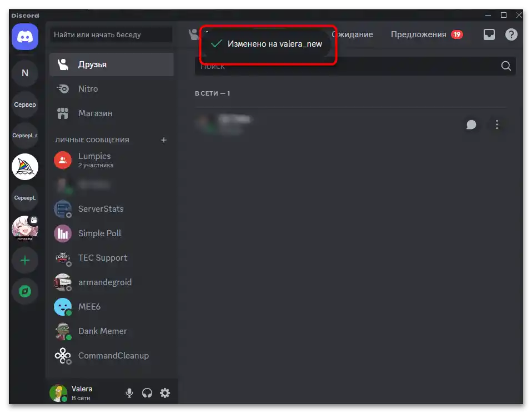The width and height of the screenshot is (532, 413).
Task: Switch to the Ожидание tab
Action: (x=352, y=34)
